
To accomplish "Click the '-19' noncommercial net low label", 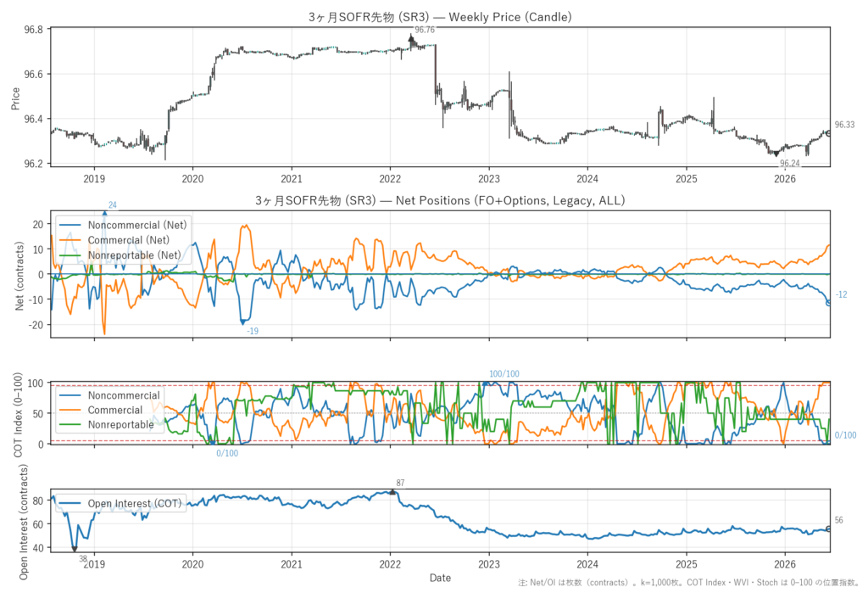I will click(253, 331).
